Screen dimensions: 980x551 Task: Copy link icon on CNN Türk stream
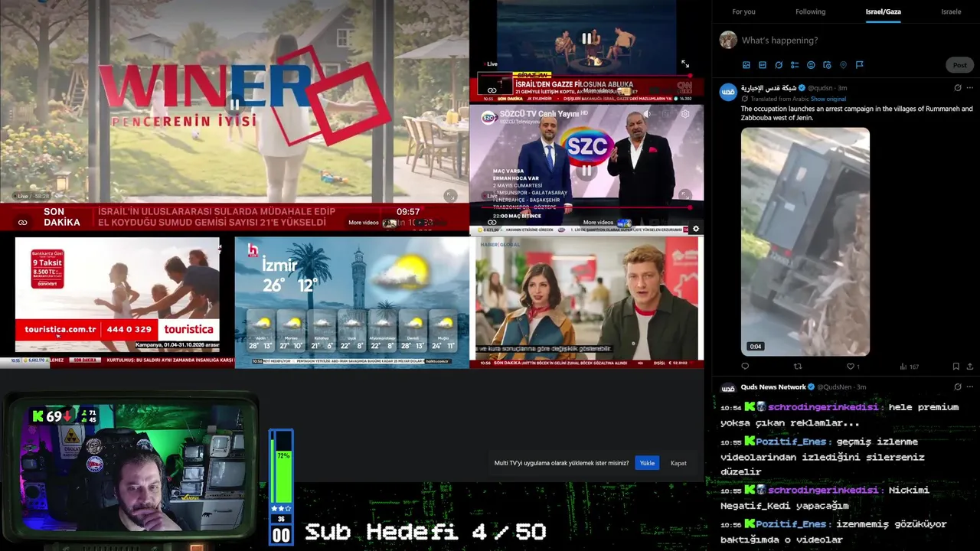[x=492, y=90]
